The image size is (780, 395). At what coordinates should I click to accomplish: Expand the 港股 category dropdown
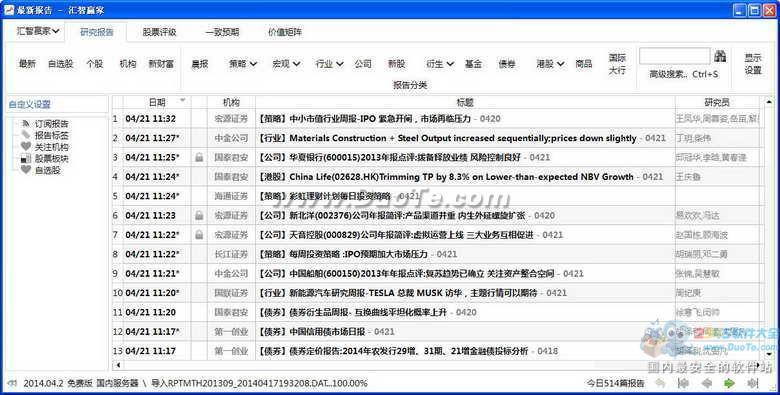pos(550,64)
